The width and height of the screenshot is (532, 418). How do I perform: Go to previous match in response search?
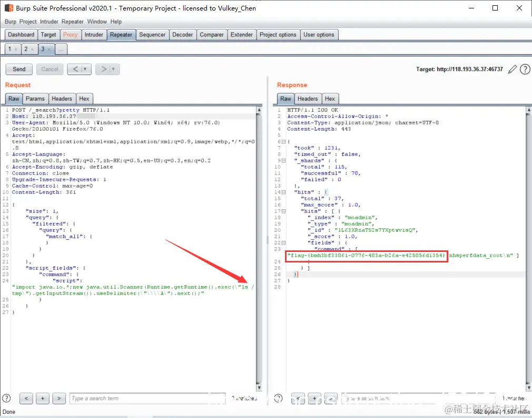pyautogui.click(x=298, y=398)
